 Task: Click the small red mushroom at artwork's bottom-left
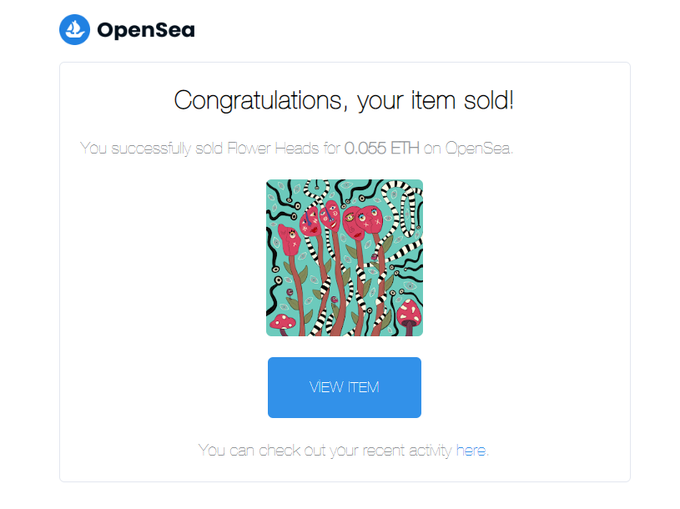click(283, 323)
